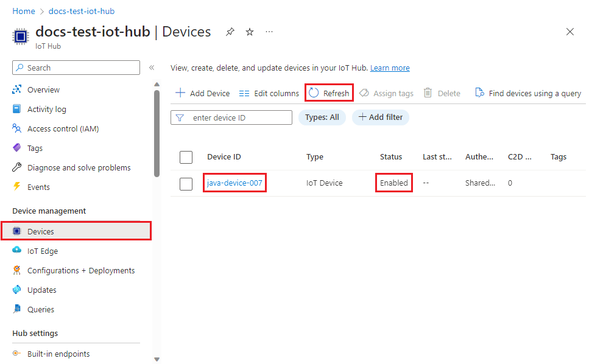Click the Authe... column header

(x=479, y=157)
